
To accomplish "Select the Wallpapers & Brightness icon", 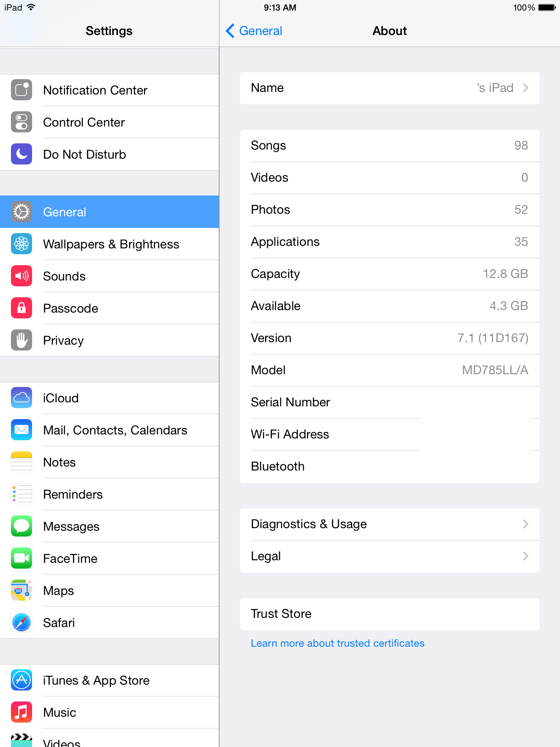I will coord(22,244).
